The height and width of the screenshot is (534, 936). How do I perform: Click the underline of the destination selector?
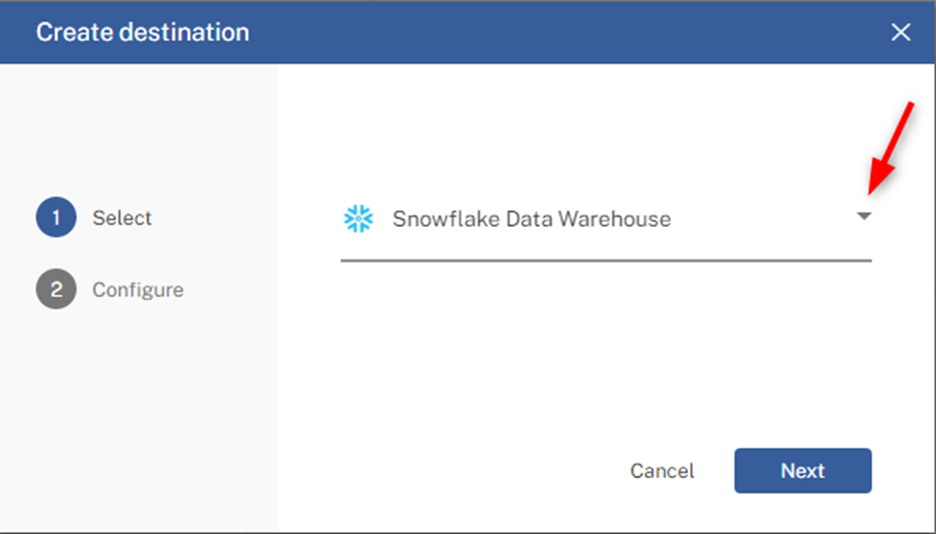(606, 261)
